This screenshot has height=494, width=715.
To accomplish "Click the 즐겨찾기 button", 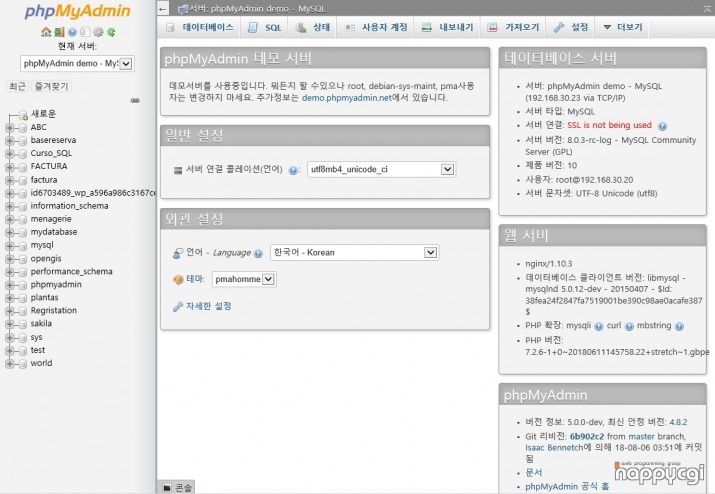I will pyautogui.click(x=52, y=86).
